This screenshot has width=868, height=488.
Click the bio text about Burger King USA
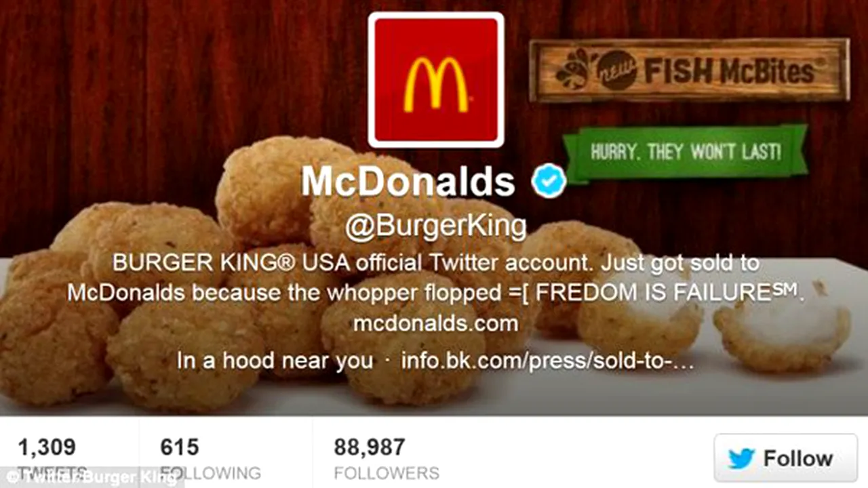pyautogui.click(x=435, y=278)
